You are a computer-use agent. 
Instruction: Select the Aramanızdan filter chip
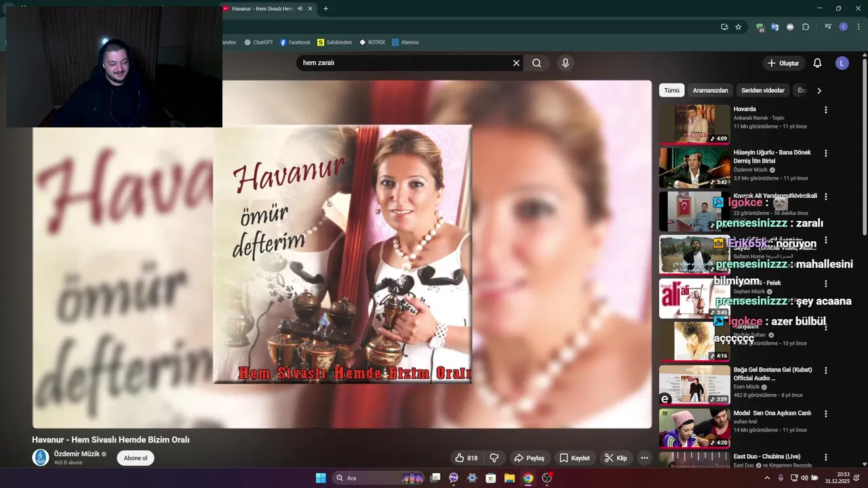710,90
